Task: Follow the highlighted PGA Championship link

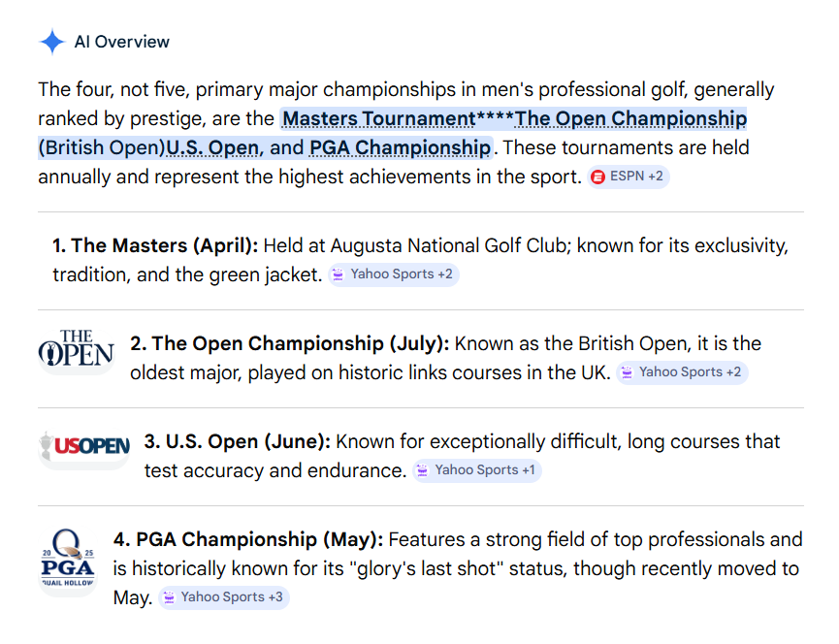Action: point(400,148)
